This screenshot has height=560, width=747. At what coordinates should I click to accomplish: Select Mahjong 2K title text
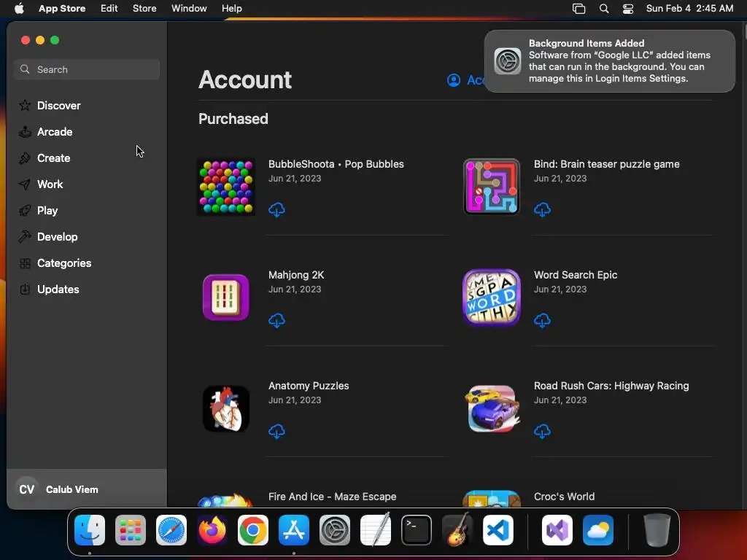coord(296,275)
